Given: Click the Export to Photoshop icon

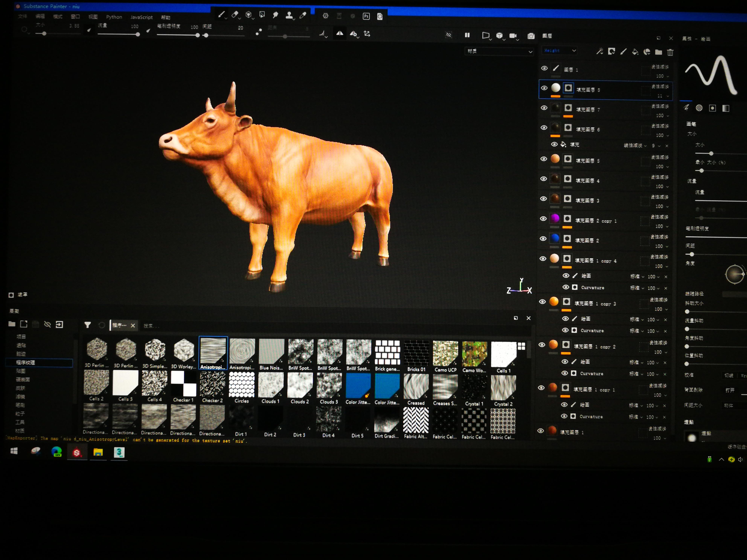Looking at the screenshot, I should click(x=366, y=16).
